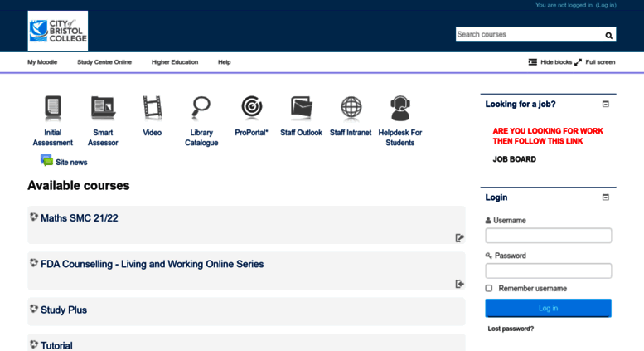This screenshot has height=351, width=644.
Task: Collapse the Login block
Action: click(x=605, y=197)
